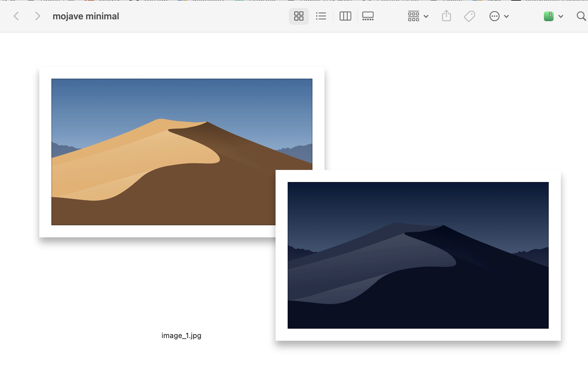Switch to list view
Image resolution: width=588 pixels, height=384 pixels.
321,16
